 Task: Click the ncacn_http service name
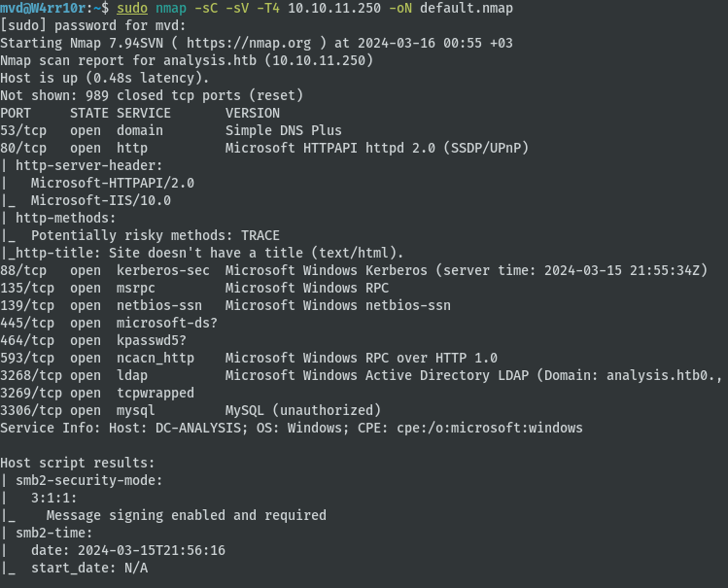point(156,358)
